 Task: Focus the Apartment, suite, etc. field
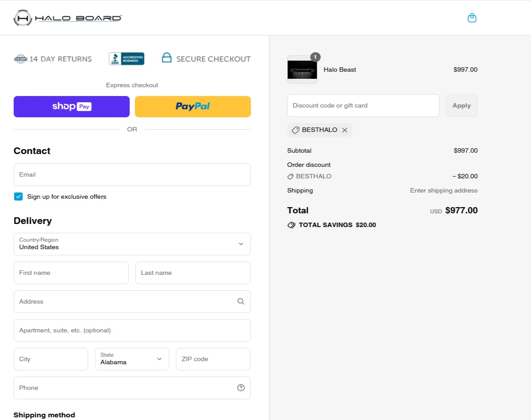pos(132,330)
